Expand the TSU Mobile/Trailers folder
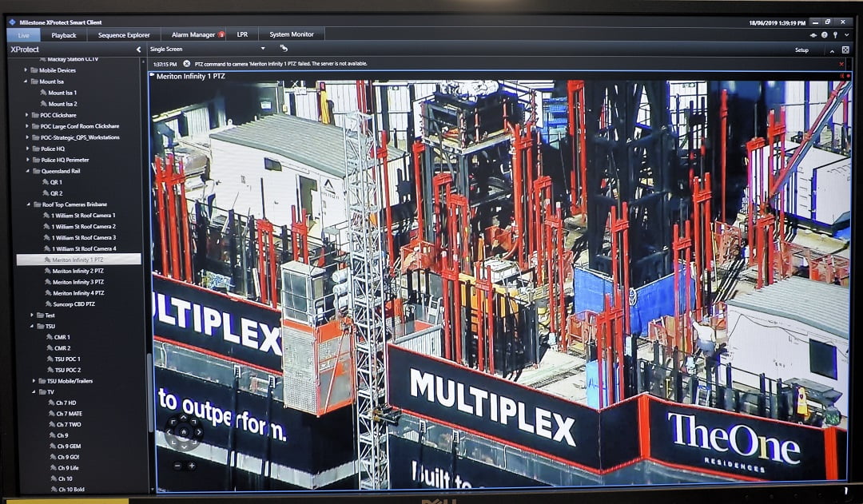This screenshot has height=504, width=863. click(x=34, y=381)
